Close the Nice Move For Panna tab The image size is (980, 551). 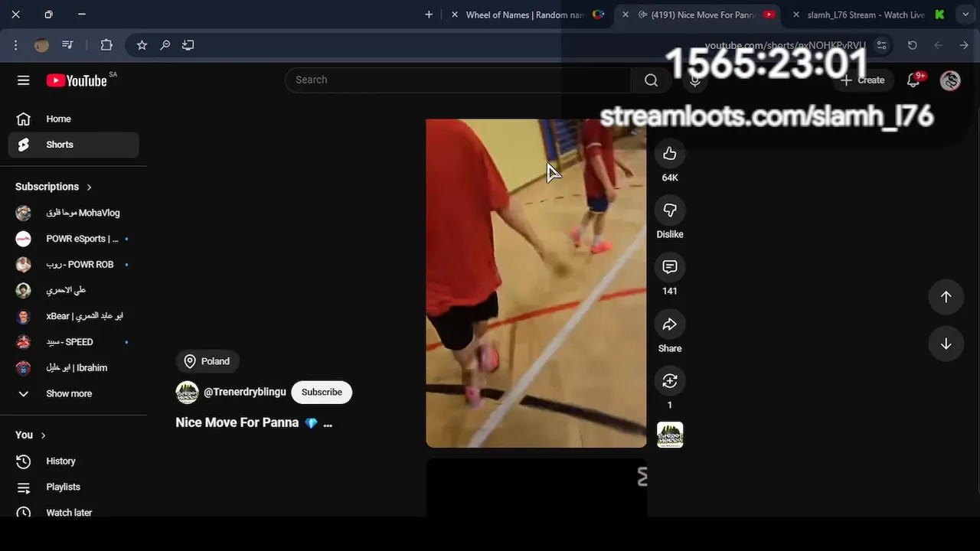pos(625,15)
